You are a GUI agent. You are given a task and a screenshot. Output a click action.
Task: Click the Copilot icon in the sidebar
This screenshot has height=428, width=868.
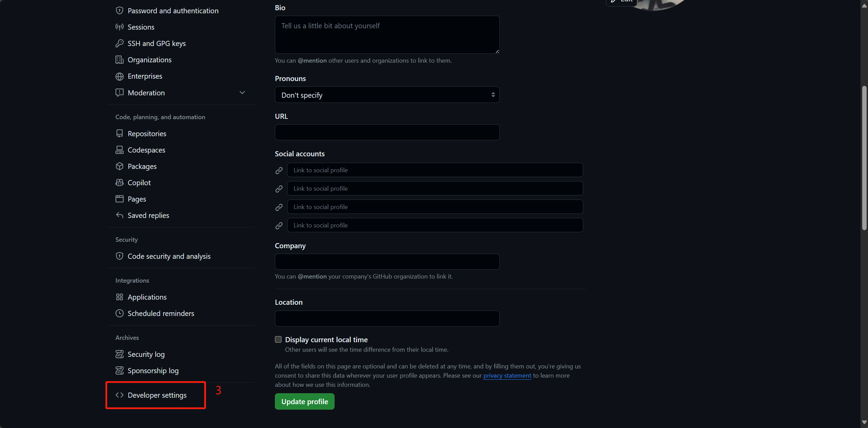pyautogui.click(x=119, y=183)
